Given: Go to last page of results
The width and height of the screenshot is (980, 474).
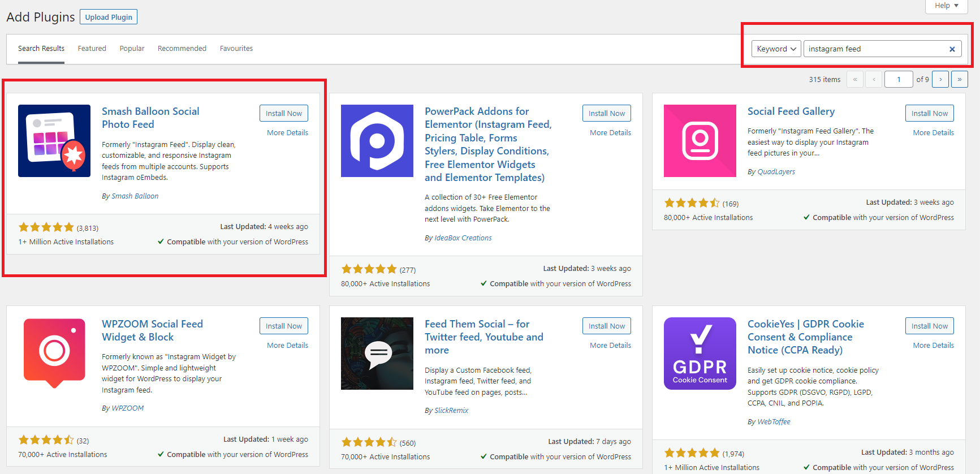Looking at the screenshot, I should pyautogui.click(x=960, y=79).
